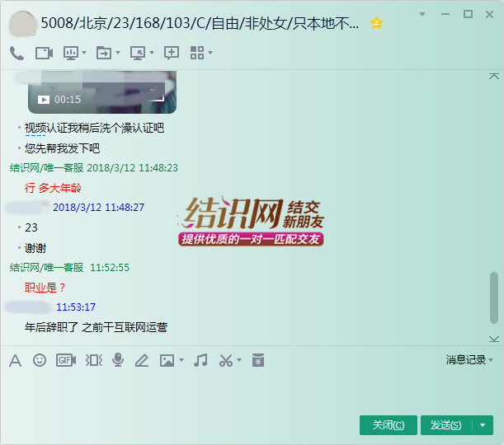This screenshot has height=445, width=504.
Task: Open the window options triangle menu
Action: [x=422, y=14]
